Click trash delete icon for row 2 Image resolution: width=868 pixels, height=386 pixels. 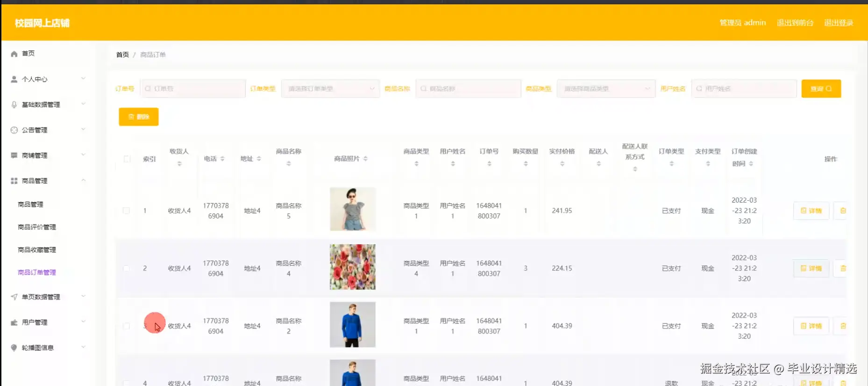[843, 268]
